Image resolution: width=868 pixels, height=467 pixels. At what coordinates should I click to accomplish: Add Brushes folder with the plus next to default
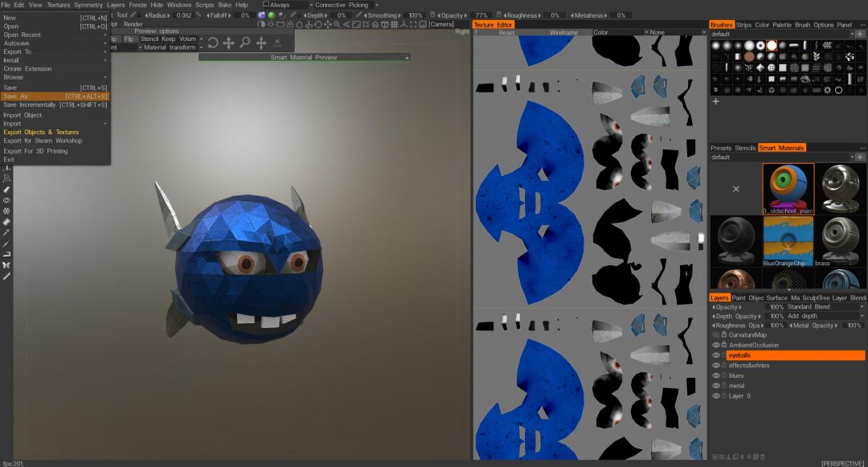coord(860,34)
